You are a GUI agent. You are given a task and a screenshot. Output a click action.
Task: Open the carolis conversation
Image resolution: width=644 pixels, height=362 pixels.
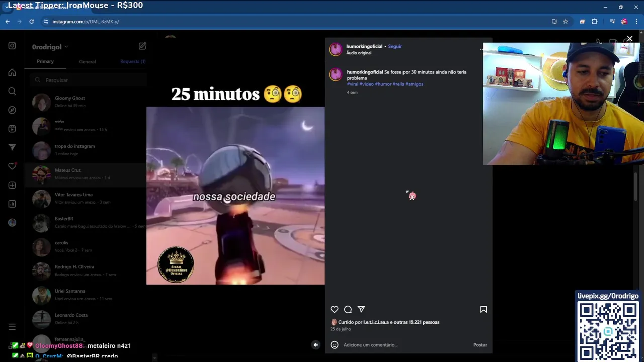tap(87, 246)
